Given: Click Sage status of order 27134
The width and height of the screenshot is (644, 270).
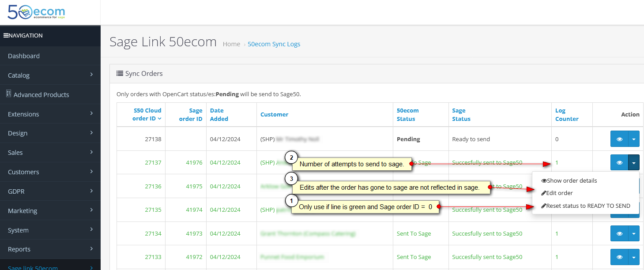Looking at the screenshot, I should 487,233.
